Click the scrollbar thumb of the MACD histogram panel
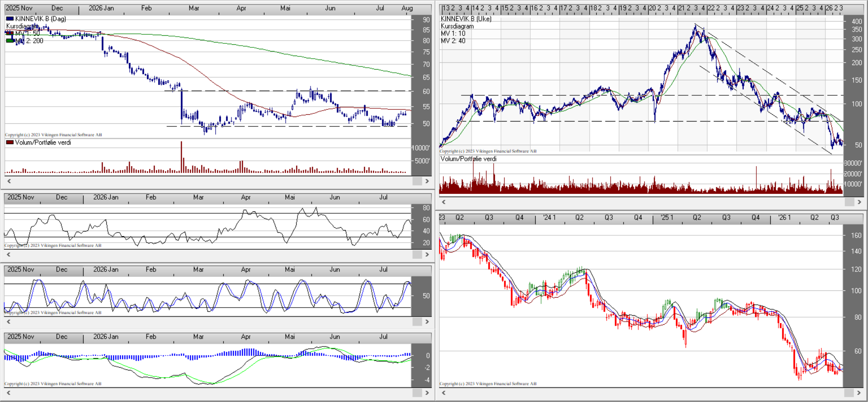Viewport: 868px width, 402px height. tap(417, 393)
